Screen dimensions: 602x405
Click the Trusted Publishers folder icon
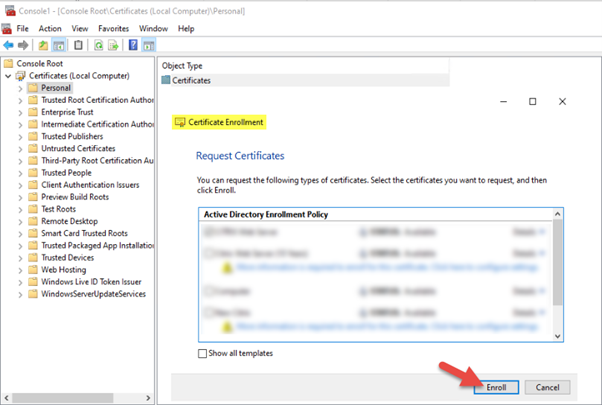click(x=33, y=136)
